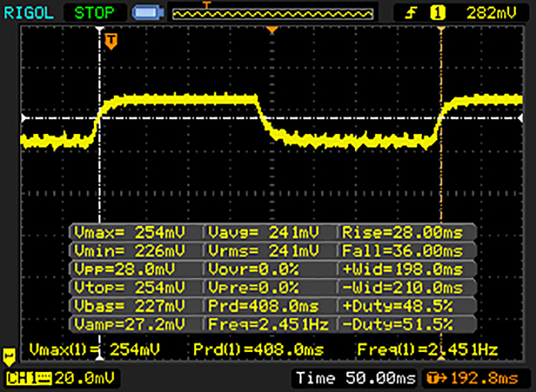Click the Prd=408.0ms cell in table
The image size is (536, 392).
(270, 306)
